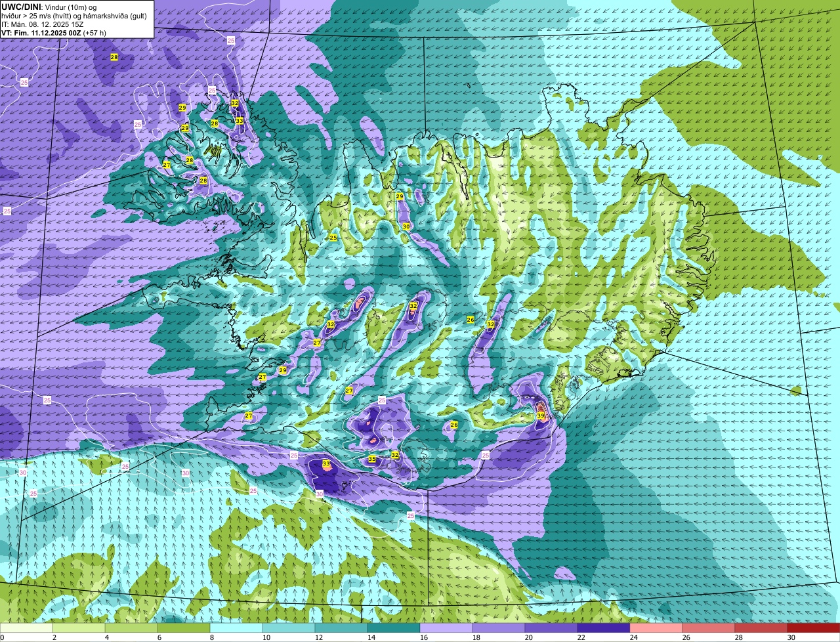The height and width of the screenshot is (642, 840).
Task: Select the '10' legend scale value
Action: click(x=266, y=637)
